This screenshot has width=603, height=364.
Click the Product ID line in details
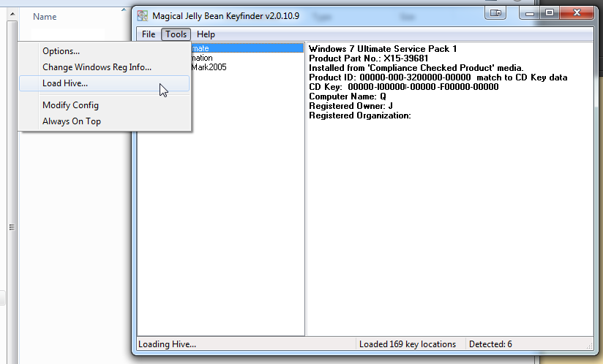click(x=438, y=77)
